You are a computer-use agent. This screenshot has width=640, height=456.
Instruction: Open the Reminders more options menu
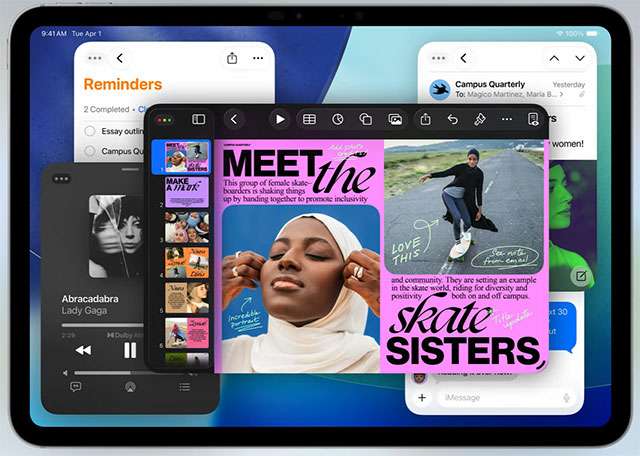(x=258, y=58)
